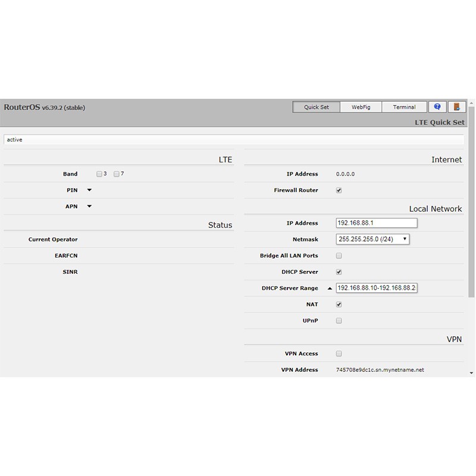Click the logout door icon
Screen dimensions: 476x476
456,107
